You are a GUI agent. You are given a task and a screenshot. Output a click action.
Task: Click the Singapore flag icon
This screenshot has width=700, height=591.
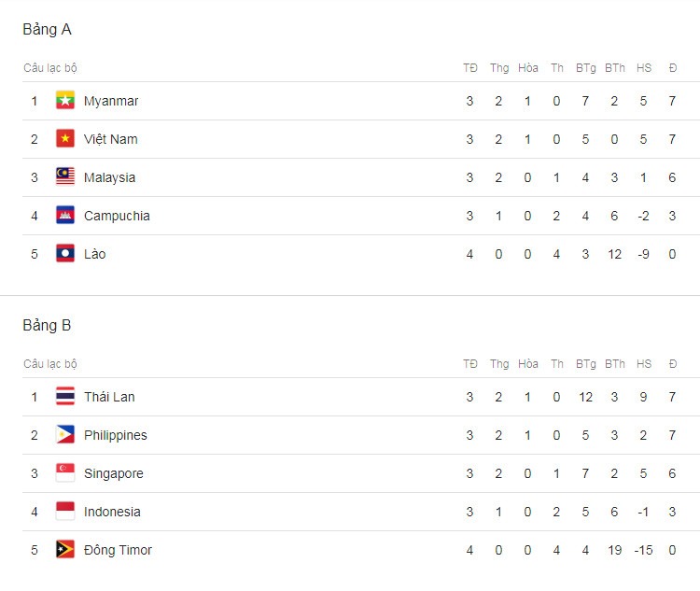(65, 473)
